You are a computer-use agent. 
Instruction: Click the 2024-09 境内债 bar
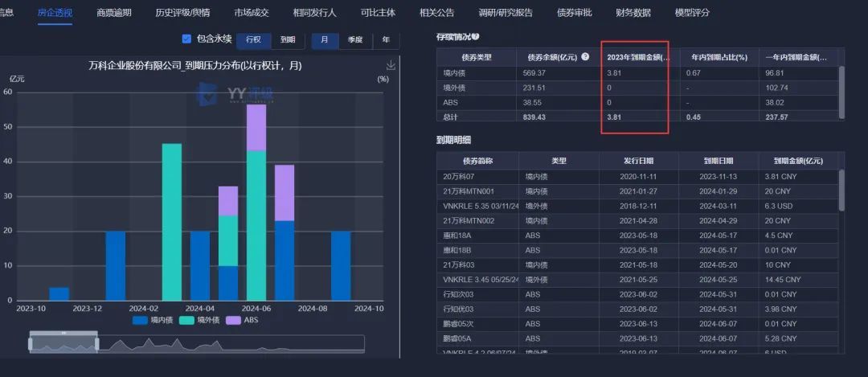[341, 266]
